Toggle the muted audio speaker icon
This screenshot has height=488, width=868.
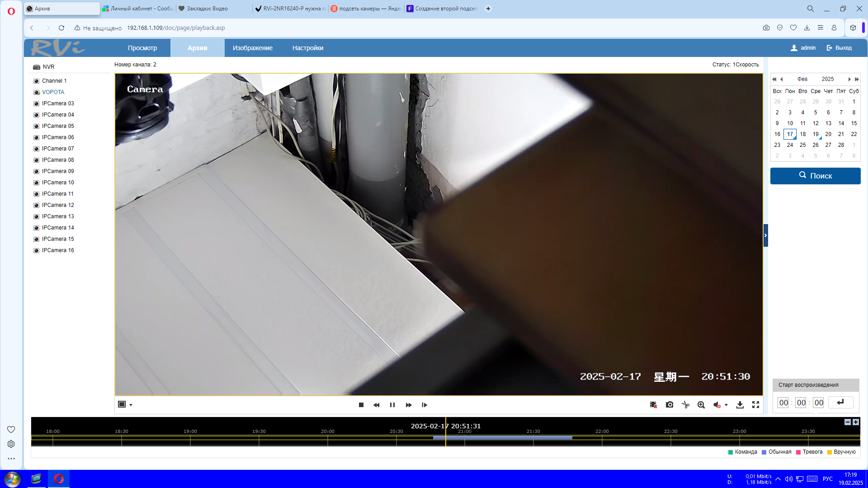717,405
